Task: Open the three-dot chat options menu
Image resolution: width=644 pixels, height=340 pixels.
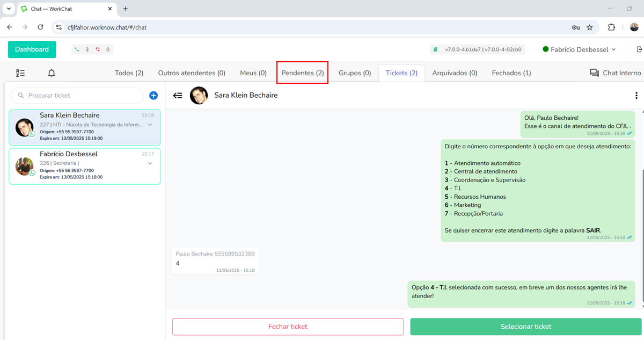Action: 636,96
